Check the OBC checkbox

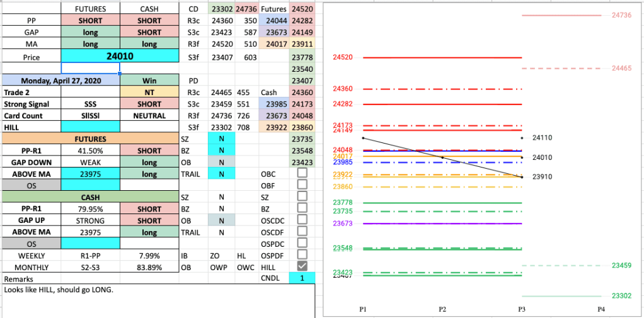[x=302, y=173]
